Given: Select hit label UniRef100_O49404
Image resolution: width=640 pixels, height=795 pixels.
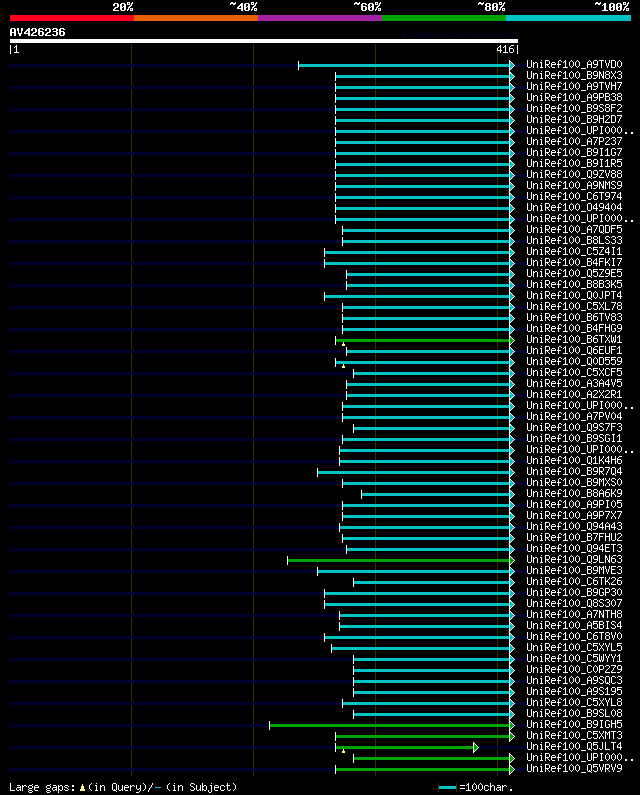Looking at the screenshot, I should [x=574, y=207].
